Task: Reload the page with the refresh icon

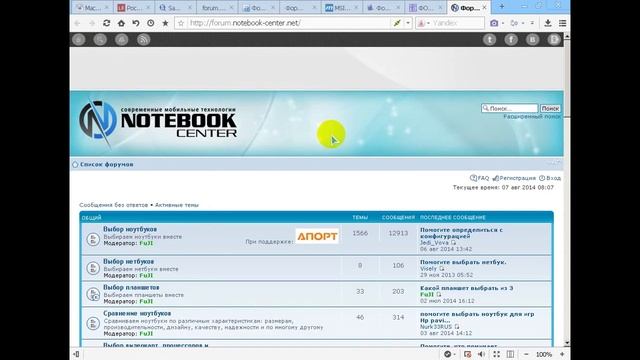Action: (x=107, y=23)
